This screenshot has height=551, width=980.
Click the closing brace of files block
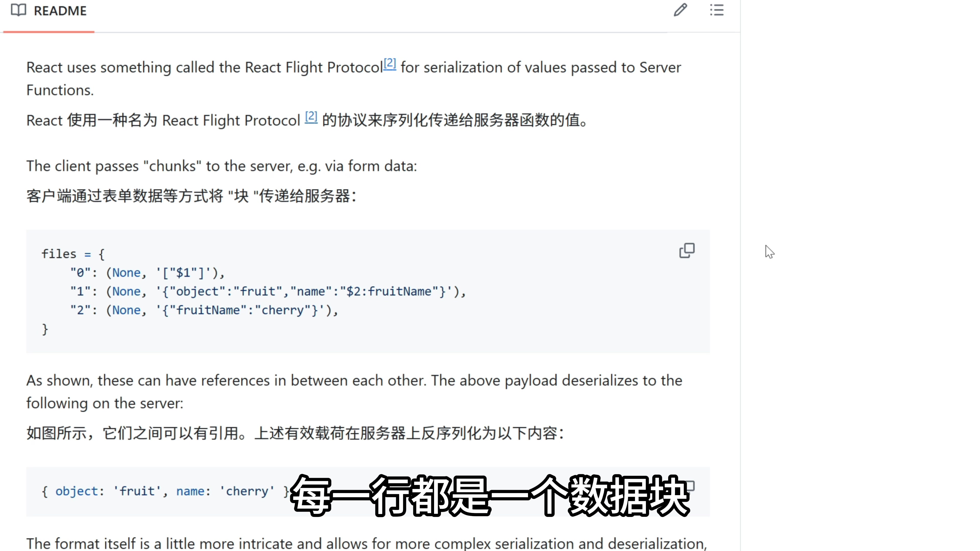click(x=45, y=329)
